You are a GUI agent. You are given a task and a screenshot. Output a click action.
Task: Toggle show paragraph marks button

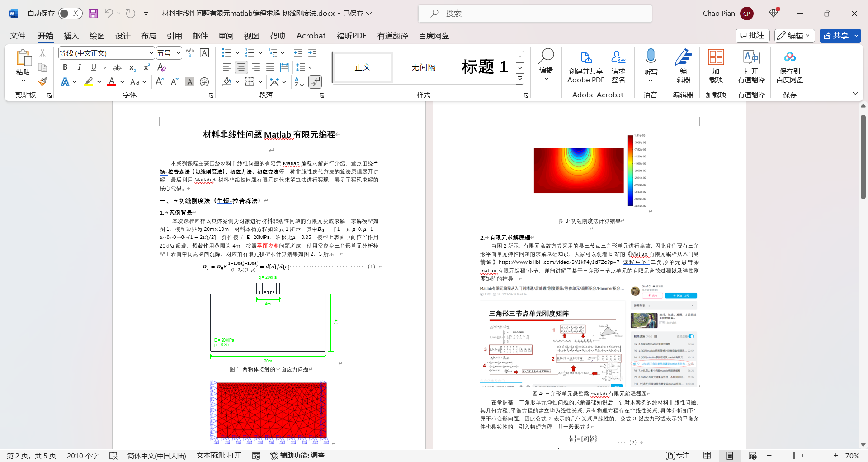coord(315,82)
